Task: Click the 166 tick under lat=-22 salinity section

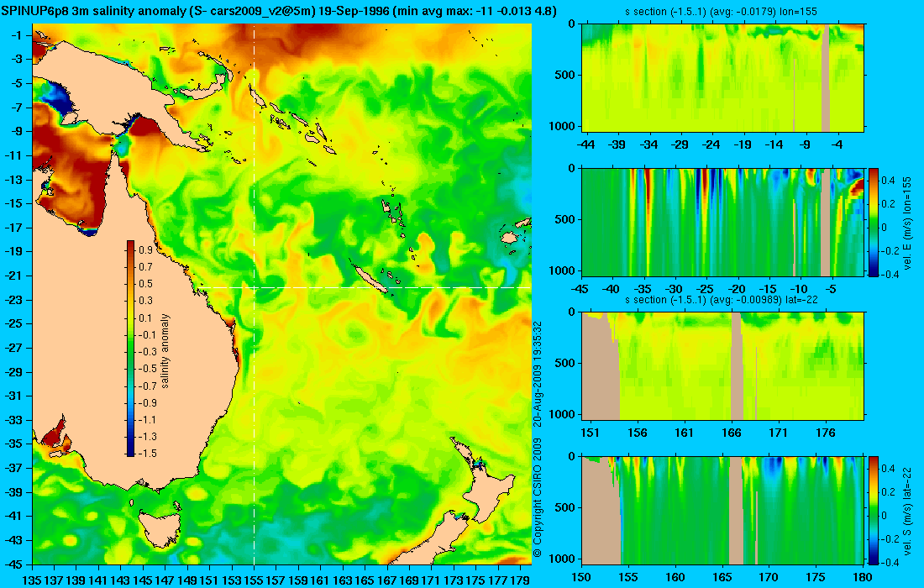Action: point(732,433)
